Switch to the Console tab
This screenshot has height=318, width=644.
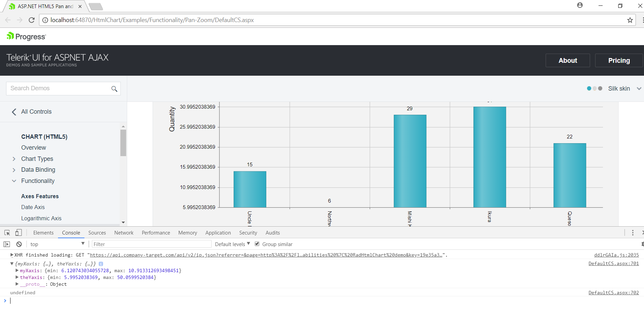pos(71,233)
